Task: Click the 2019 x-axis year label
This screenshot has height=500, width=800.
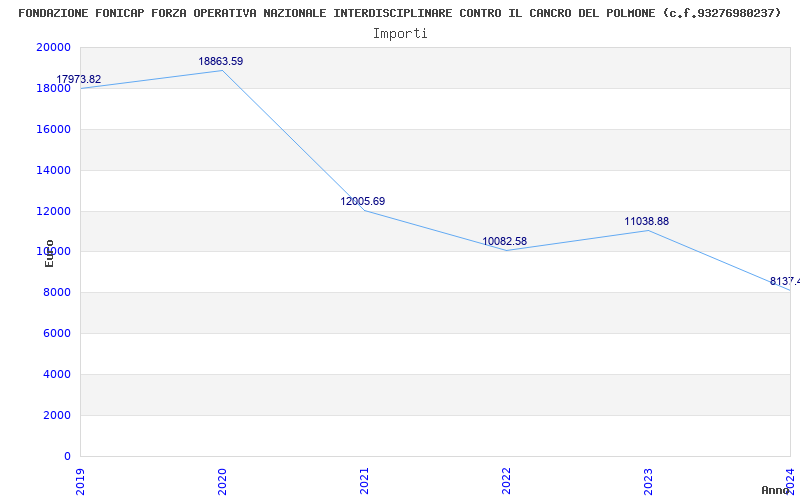Action: point(80,481)
